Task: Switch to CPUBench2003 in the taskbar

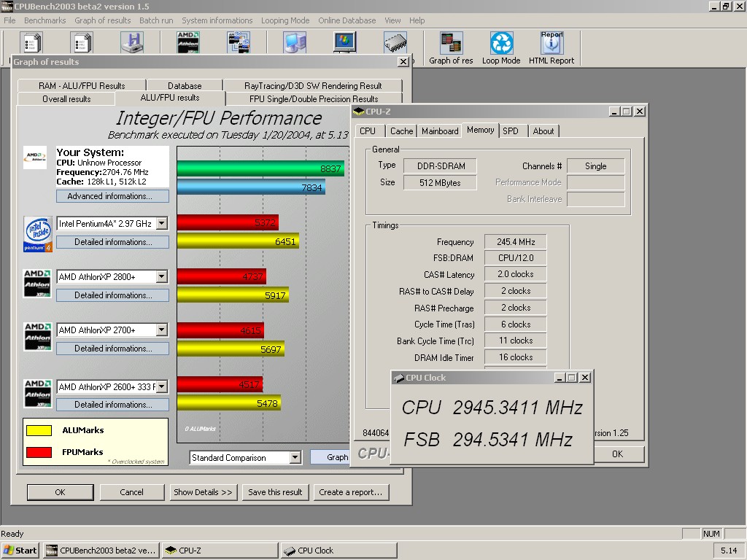Action: (x=101, y=551)
